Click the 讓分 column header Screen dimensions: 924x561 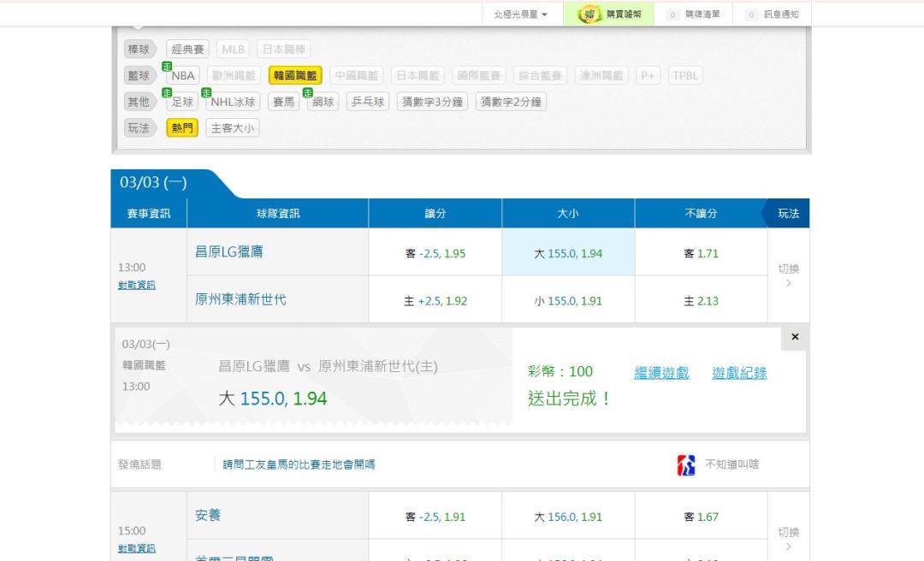click(x=435, y=213)
